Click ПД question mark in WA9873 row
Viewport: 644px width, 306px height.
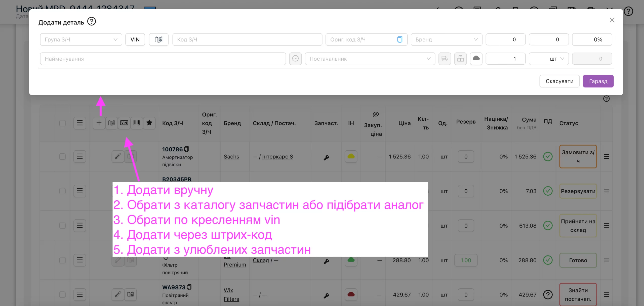click(548, 294)
